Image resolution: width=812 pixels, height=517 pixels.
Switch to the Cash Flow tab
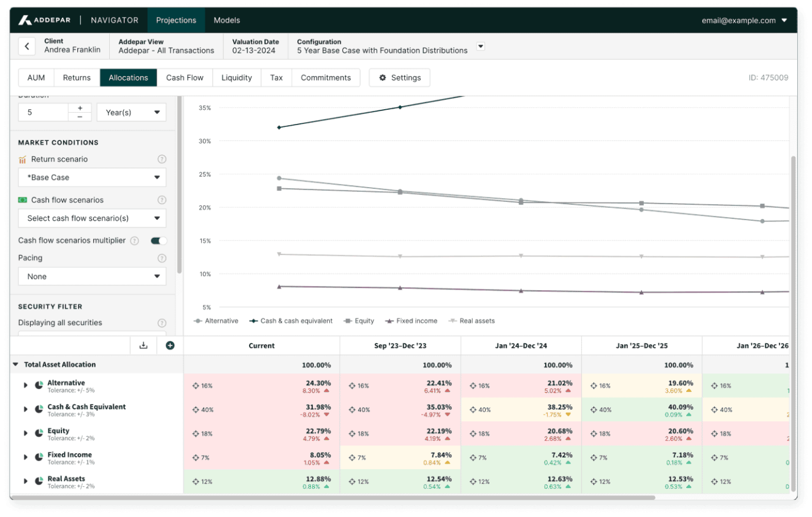pos(185,78)
